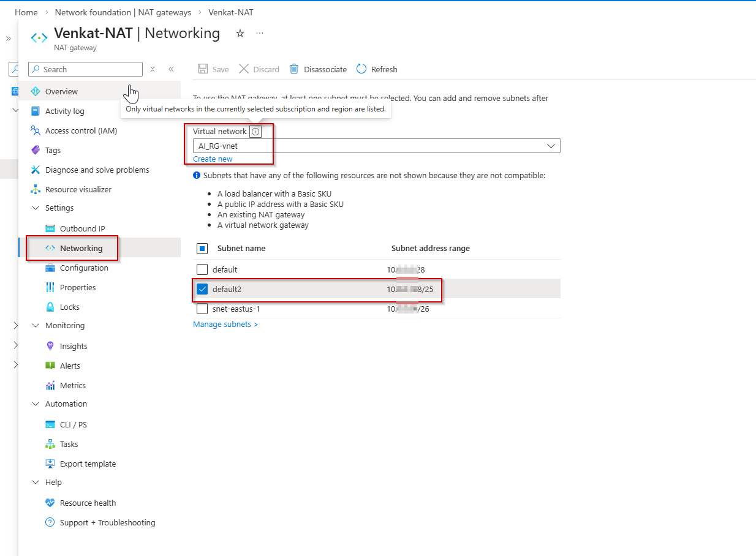The height and width of the screenshot is (556, 756).
Task: Click the sidebar Search input field
Action: pyautogui.click(x=86, y=69)
